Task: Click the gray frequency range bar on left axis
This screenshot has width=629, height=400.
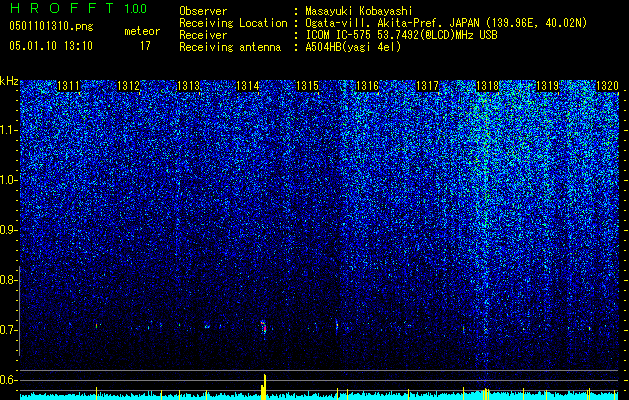Action: 20,311
